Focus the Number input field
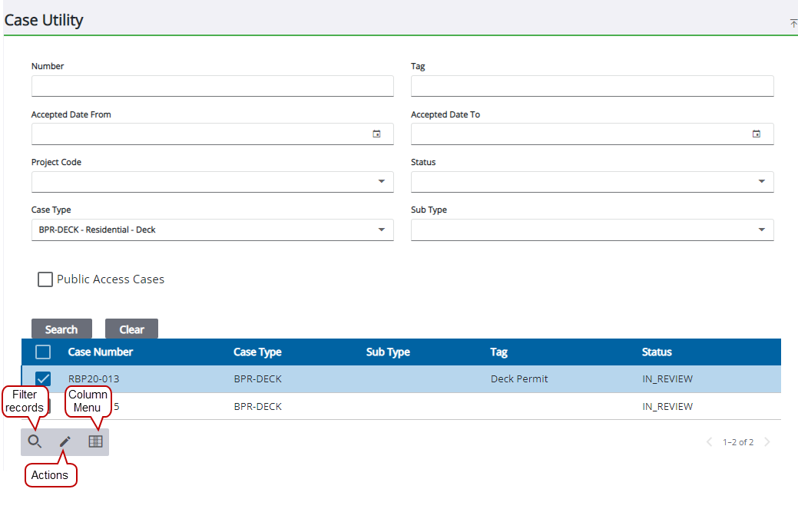798x532 pixels. coord(212,86)
